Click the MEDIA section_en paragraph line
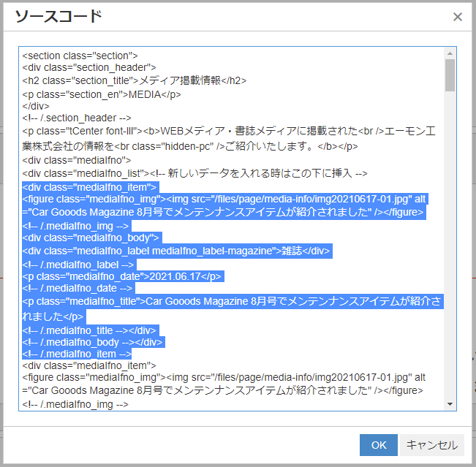The width and height of the screenshot is (476, 467). pos(102,94)
